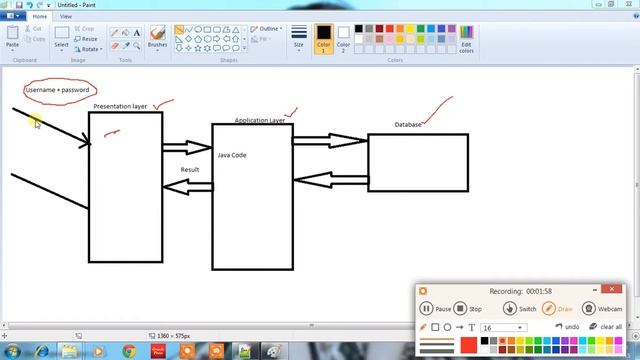
Task: Select recorder rectangle drawing tool
Action: click(435, 327)
